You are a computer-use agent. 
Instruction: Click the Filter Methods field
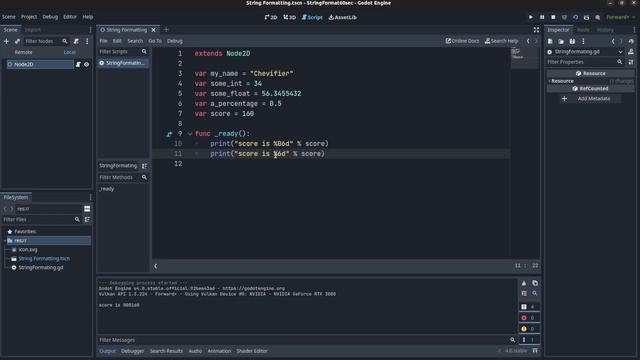123,178
